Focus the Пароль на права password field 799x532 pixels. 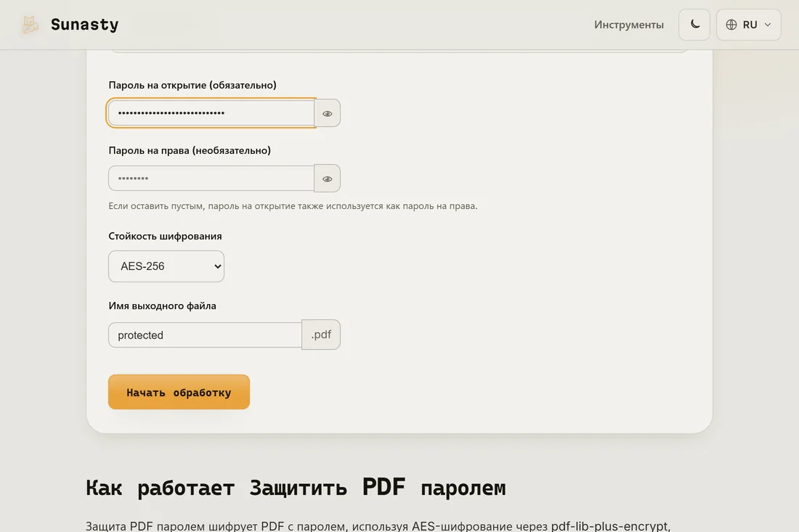tap(211, 179)
